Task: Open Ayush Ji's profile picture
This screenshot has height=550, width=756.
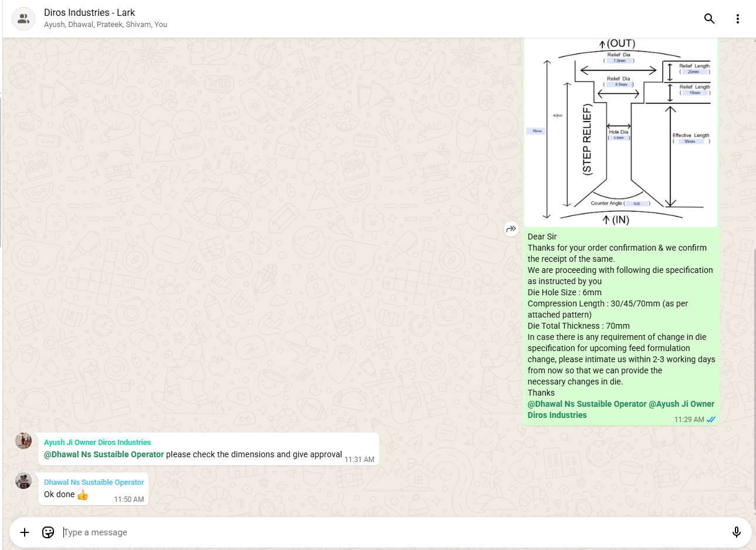Action: pos(23,441)
